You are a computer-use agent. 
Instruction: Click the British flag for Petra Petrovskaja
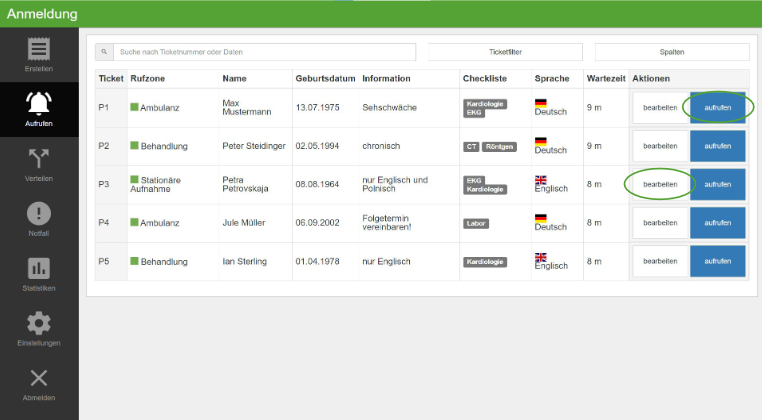tap(541, 180)
